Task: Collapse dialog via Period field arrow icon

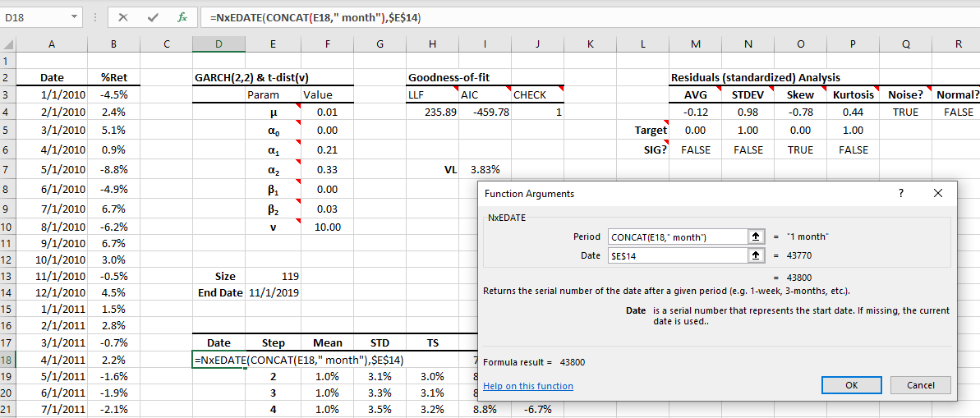Action: click(757, 237)
